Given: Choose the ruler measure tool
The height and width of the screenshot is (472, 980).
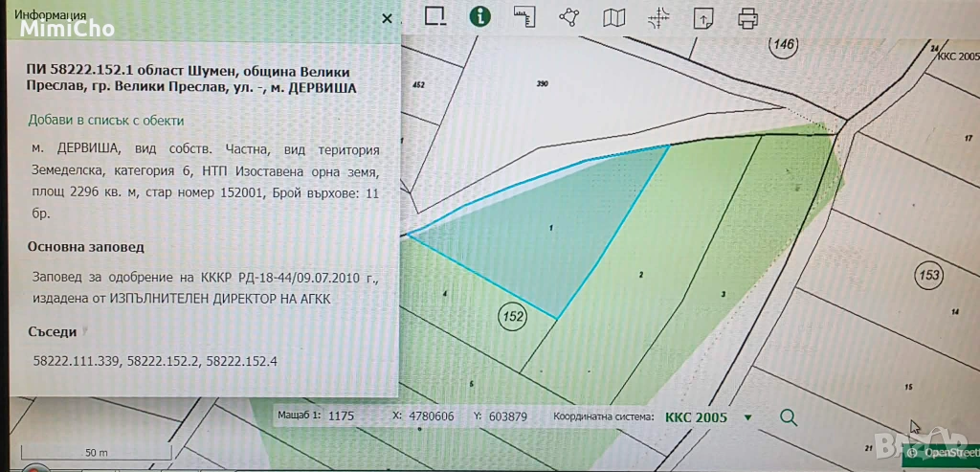Looking at the screenshot, I should click(523, 16).
